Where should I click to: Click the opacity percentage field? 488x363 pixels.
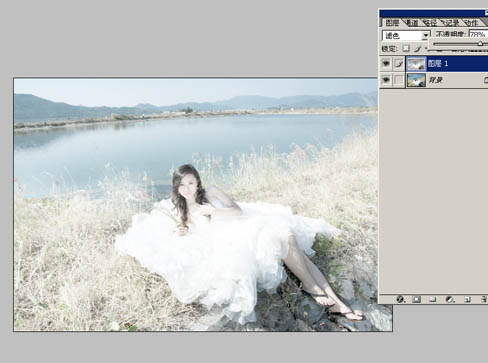click(478, 34)
